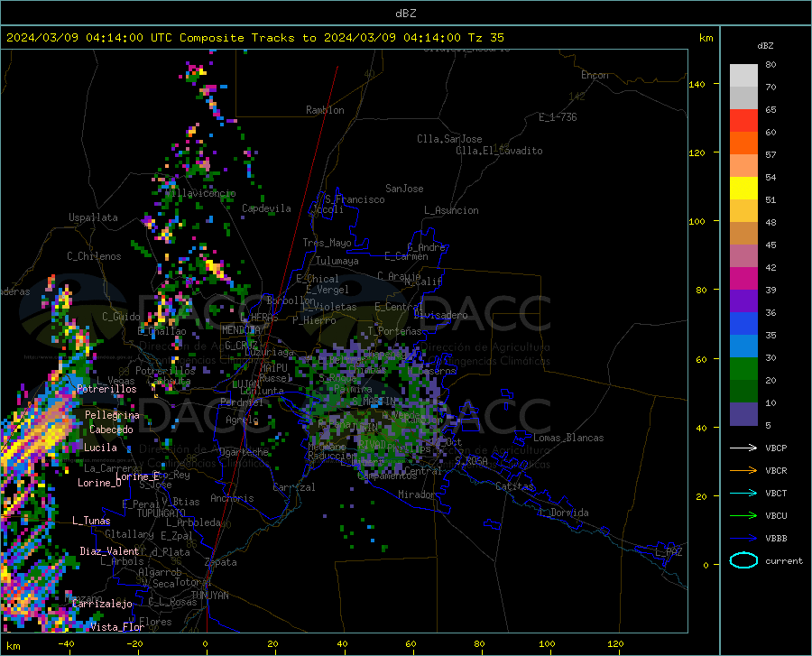Click the dBZ title at top center
The image size is (812, 656).
click(x=405, y=14)
